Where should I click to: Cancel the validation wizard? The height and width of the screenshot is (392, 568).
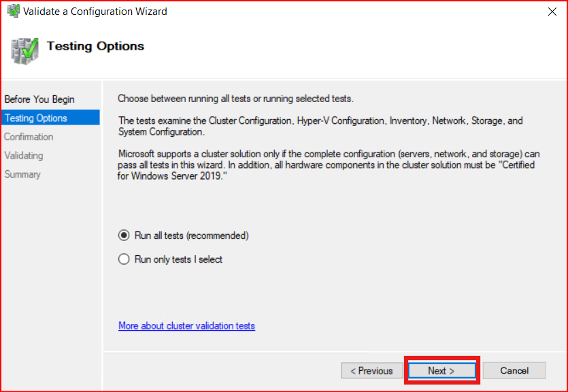click(x=514, y=371)
